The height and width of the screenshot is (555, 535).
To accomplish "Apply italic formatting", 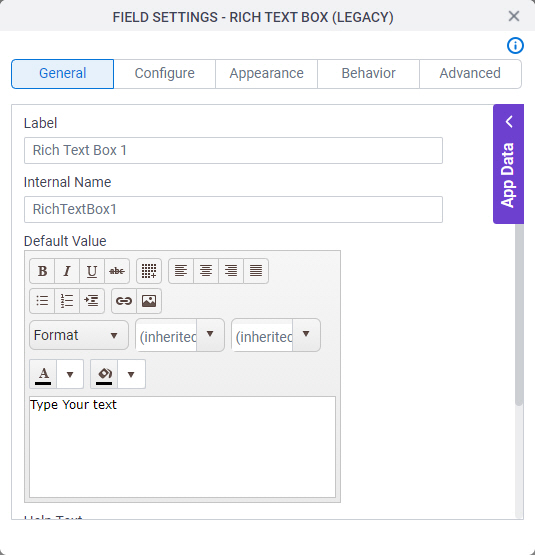I will pos(67,271).
